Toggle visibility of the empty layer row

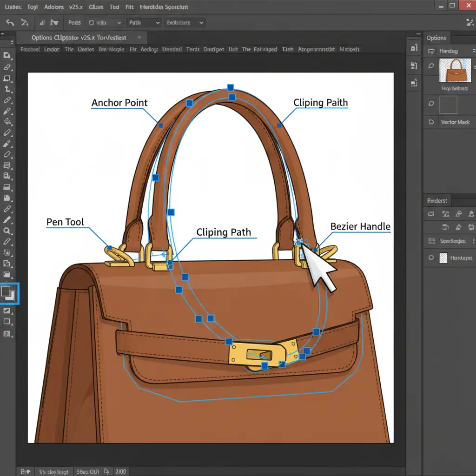(431, 104)
